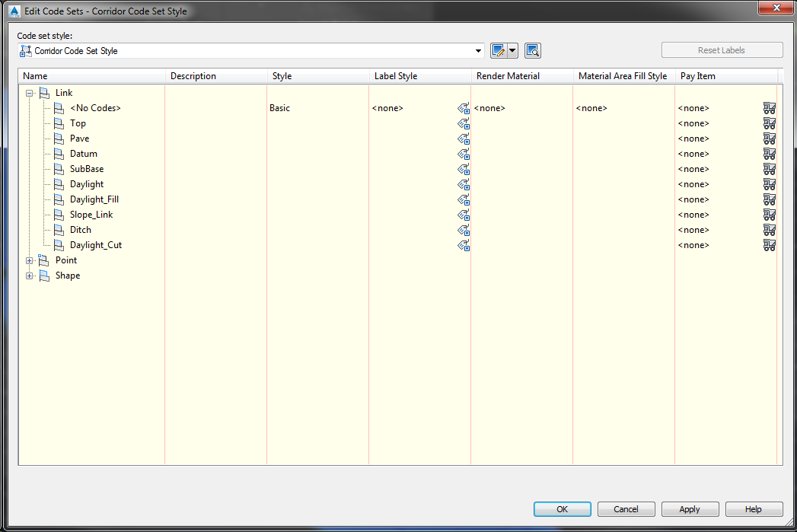Click <none> Material Area Fill for No Codes
The height and width of the screenshot is (532, 797).
(x=591, y=108)
